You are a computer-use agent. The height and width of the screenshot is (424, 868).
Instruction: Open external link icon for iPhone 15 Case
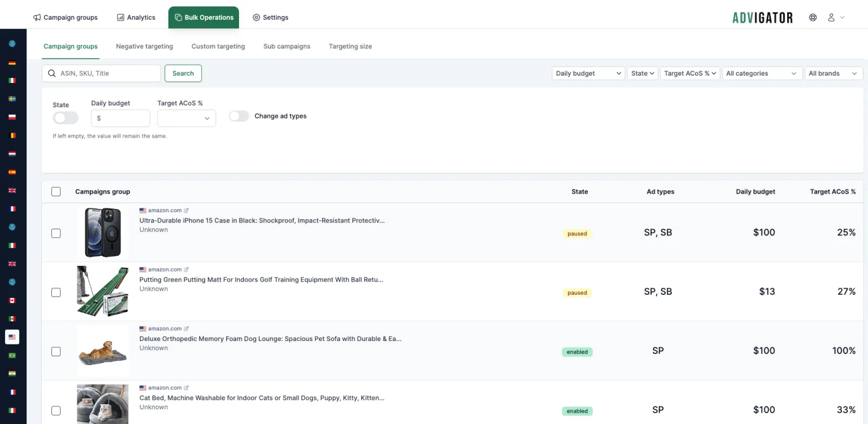click(x=186, y=211)
